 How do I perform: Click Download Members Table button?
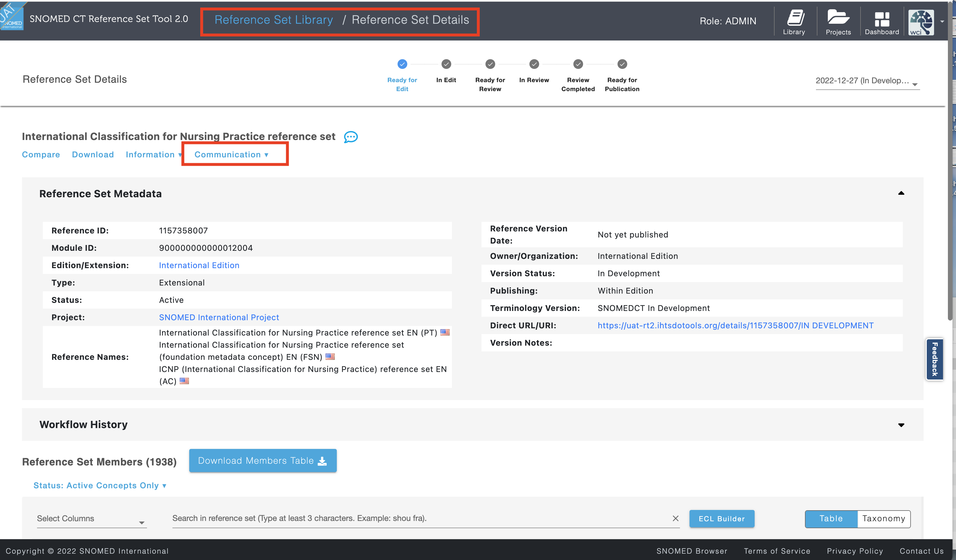(x=262, y=461)
